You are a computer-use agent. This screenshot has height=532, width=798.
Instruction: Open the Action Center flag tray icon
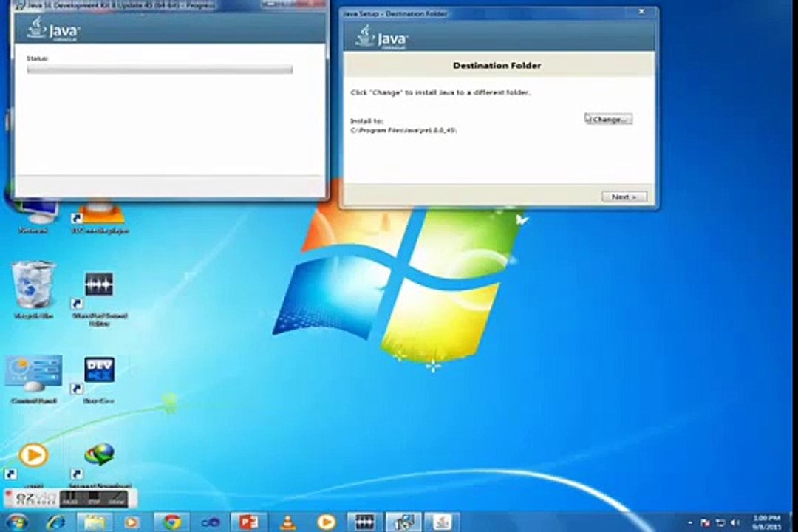click(706, 523)
